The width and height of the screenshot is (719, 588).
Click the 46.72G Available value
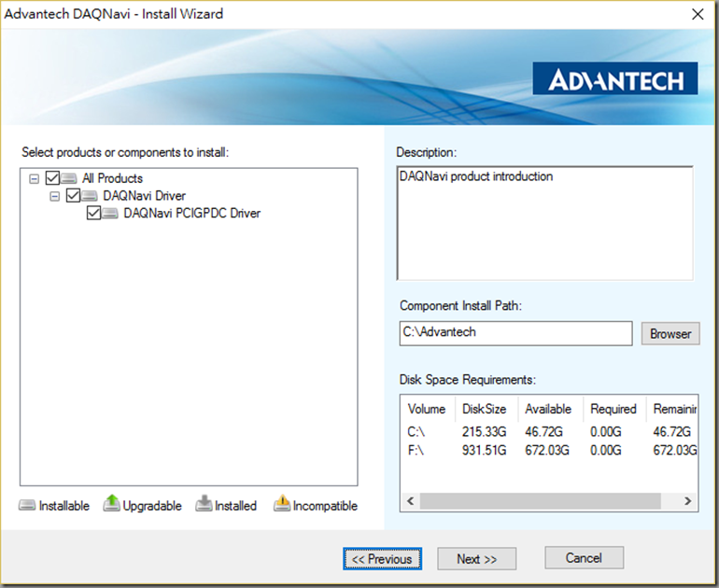[x=543, y=432]
